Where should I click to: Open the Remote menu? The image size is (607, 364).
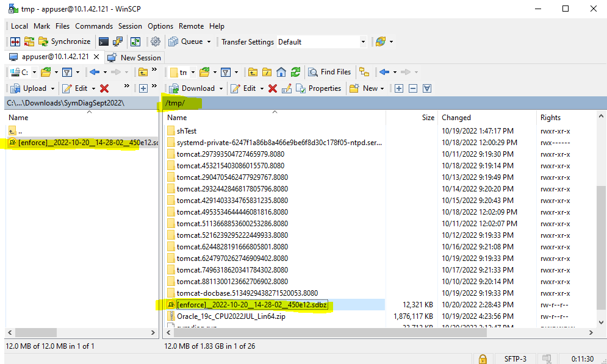point(191,26)
